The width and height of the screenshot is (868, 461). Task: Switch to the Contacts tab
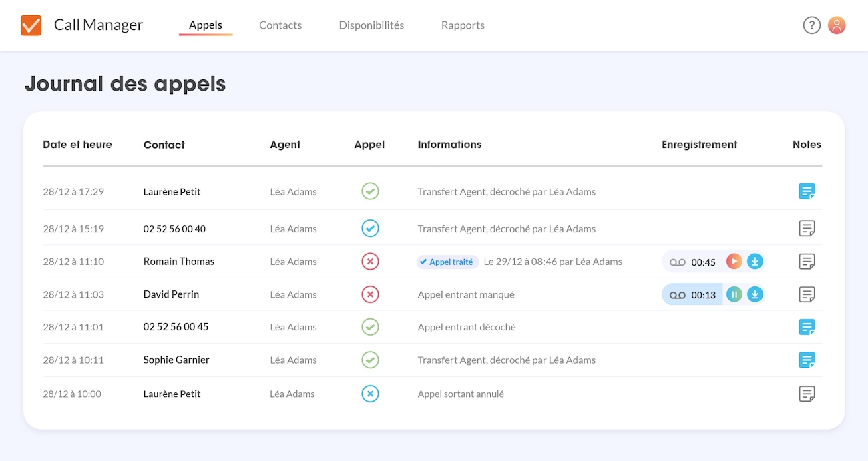tap(280, 25)
